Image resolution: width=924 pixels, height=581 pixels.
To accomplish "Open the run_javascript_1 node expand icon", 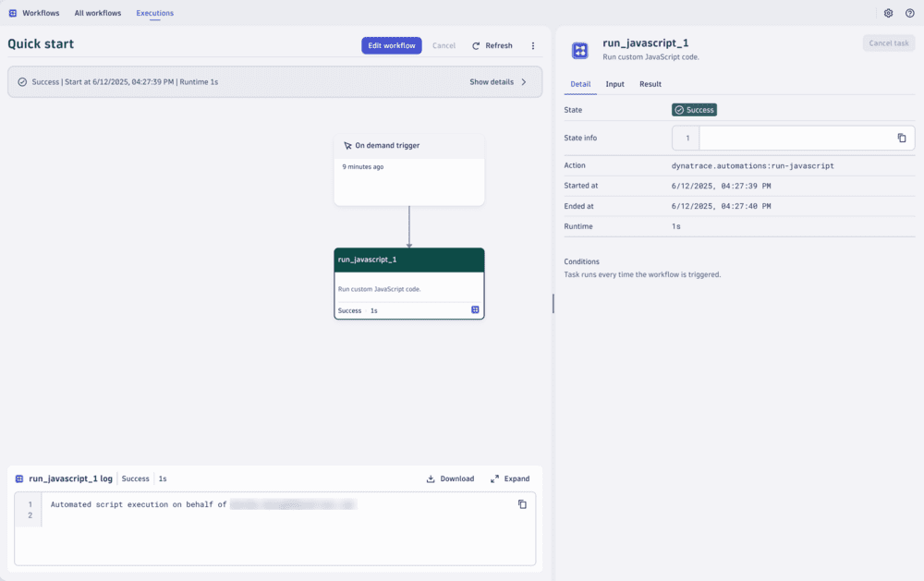I will [x=475, y=310].
